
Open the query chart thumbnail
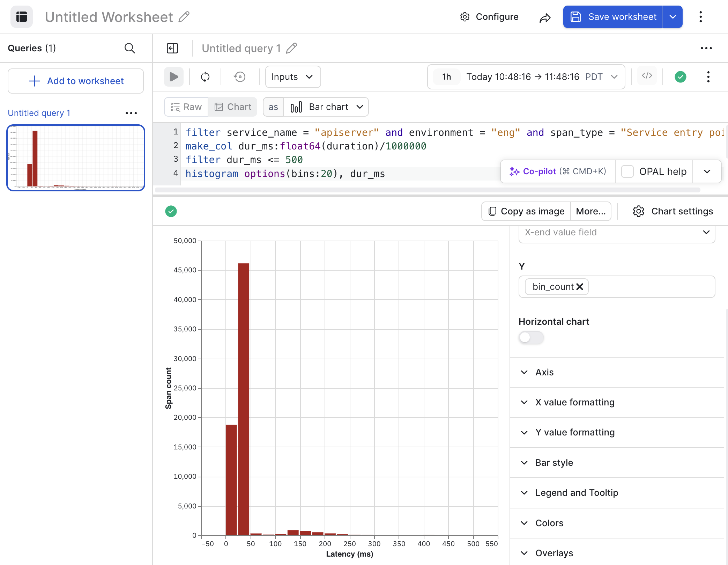[76, 158]
